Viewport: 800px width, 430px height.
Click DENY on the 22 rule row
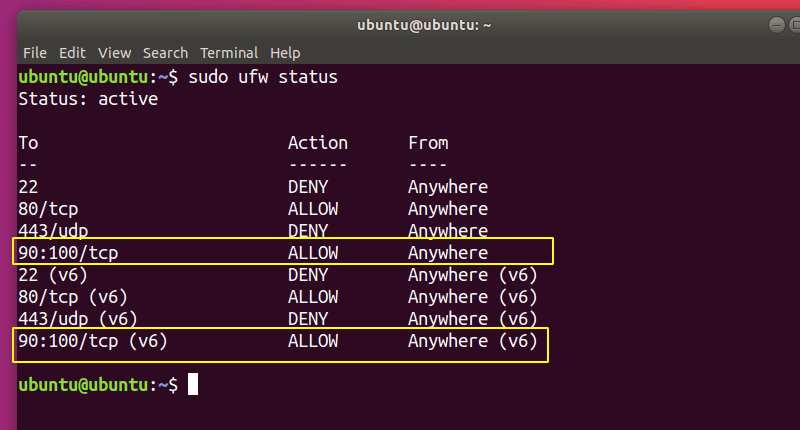307,187
